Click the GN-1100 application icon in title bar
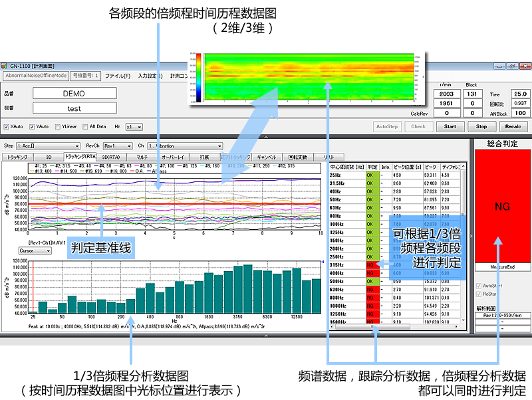Viewport: 532px width, 400px height. coord(4,66)
